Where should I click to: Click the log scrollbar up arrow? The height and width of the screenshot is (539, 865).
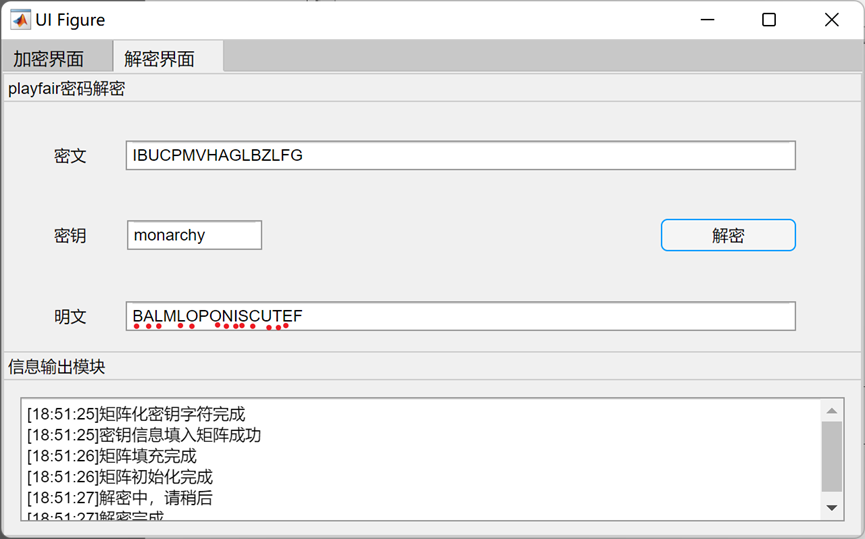click(x=832, y=411)
